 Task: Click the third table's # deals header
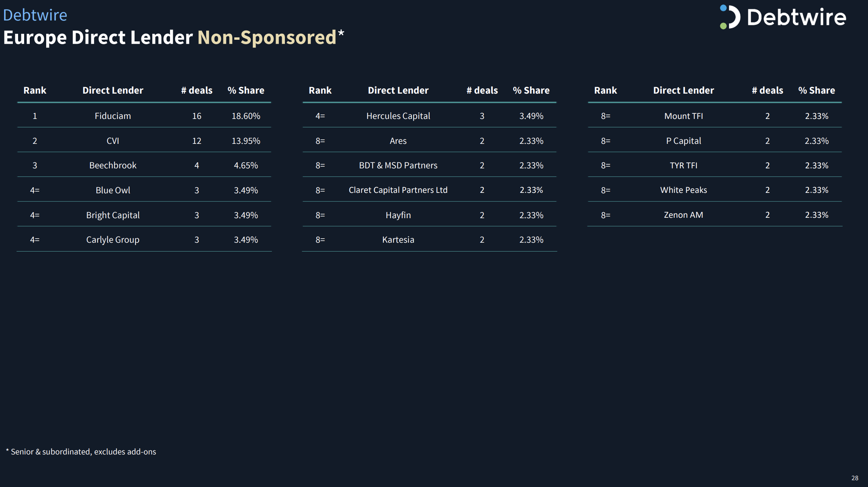tap(768, 90)
